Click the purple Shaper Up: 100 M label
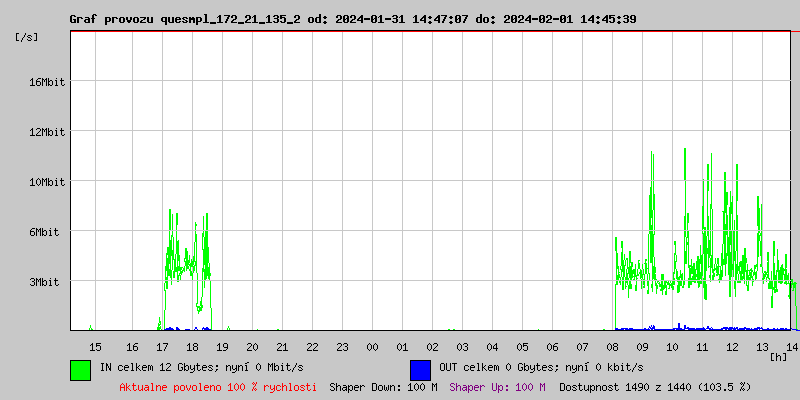Screen dimensions: 800x400 [497, 386]
